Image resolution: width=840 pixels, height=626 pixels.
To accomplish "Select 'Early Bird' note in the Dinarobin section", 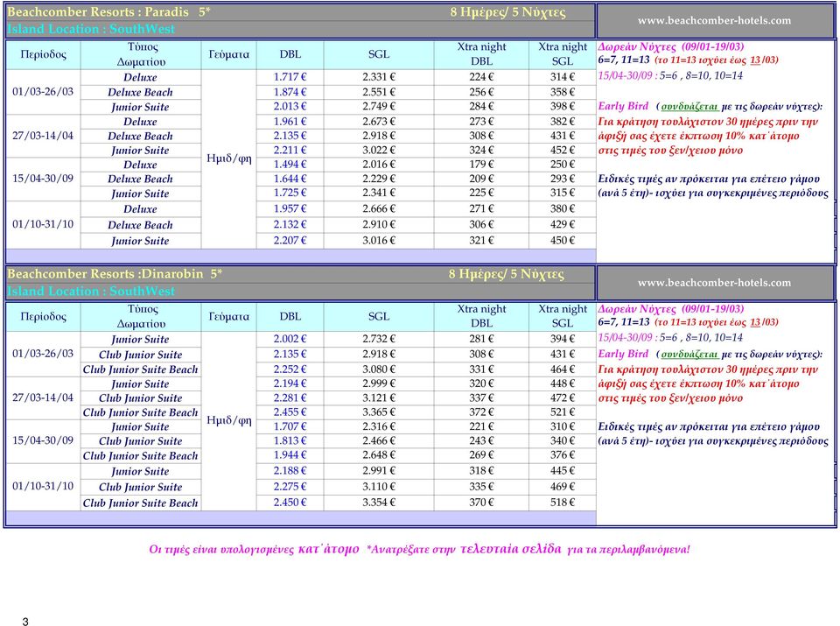I will tap(623, 354).
